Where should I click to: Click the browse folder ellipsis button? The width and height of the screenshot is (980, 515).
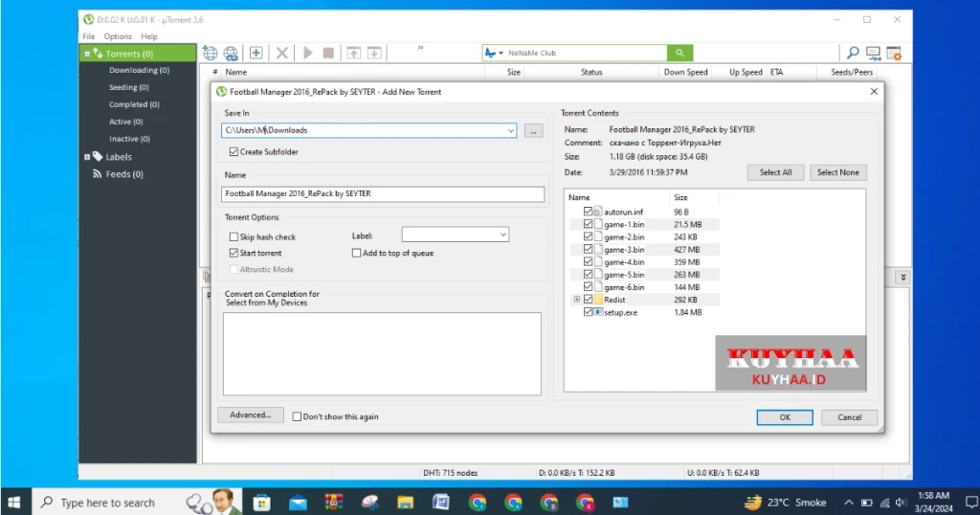533,130
